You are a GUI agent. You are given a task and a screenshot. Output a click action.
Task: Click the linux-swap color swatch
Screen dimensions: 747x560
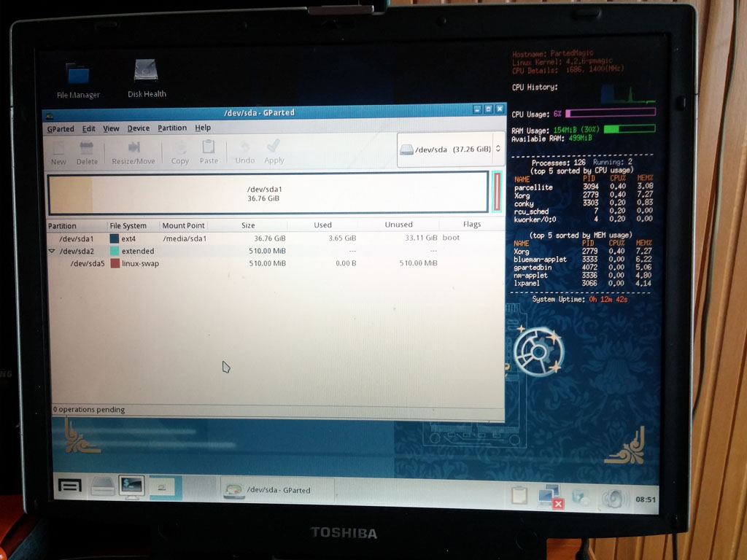[115, 263]
